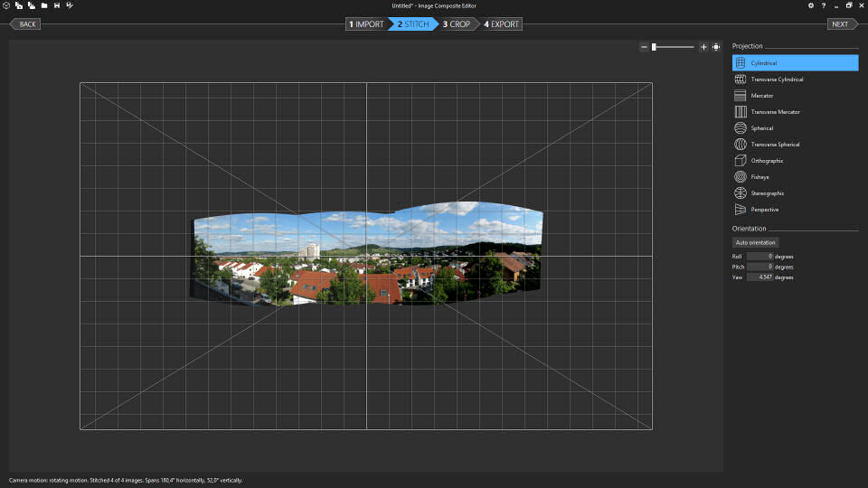Return to the 1 IMPORT step
This screenshot has width=868, height=488.
tap(366, 24)
